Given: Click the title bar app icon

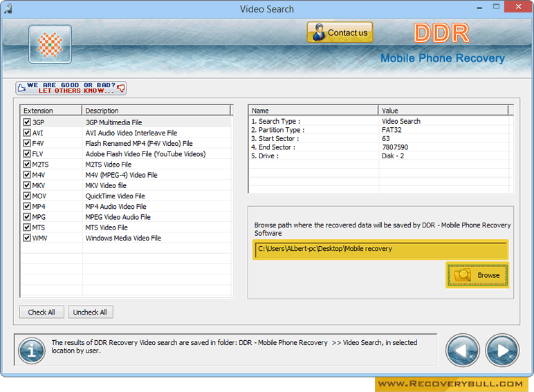Looking at the screenshot, I should click(x=8, y=9).
